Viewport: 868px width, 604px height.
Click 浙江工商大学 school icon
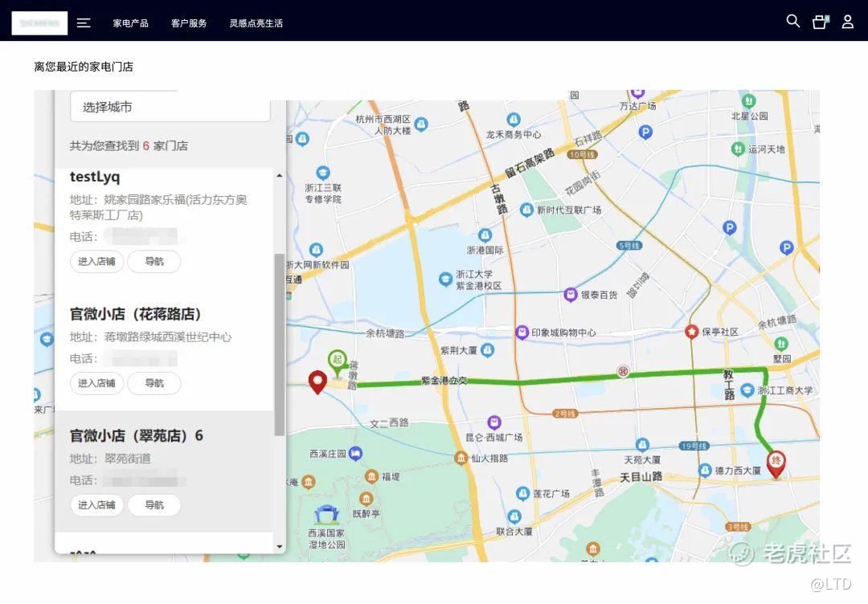pos(747,390)
